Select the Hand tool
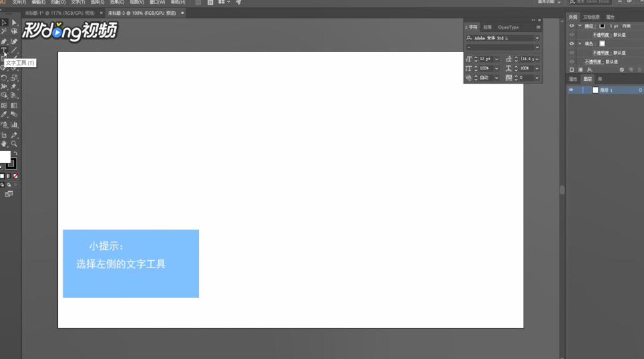644x359 pixels. click(x=4, y=144)
